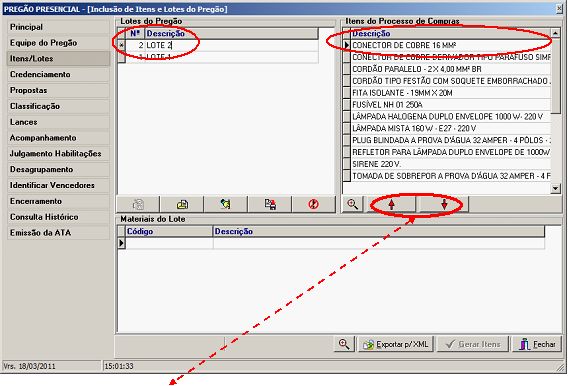The image size is (568, 386).
Task: Select CORDÃO TIPO FESTÃO item
Action: tap(451, 81)
